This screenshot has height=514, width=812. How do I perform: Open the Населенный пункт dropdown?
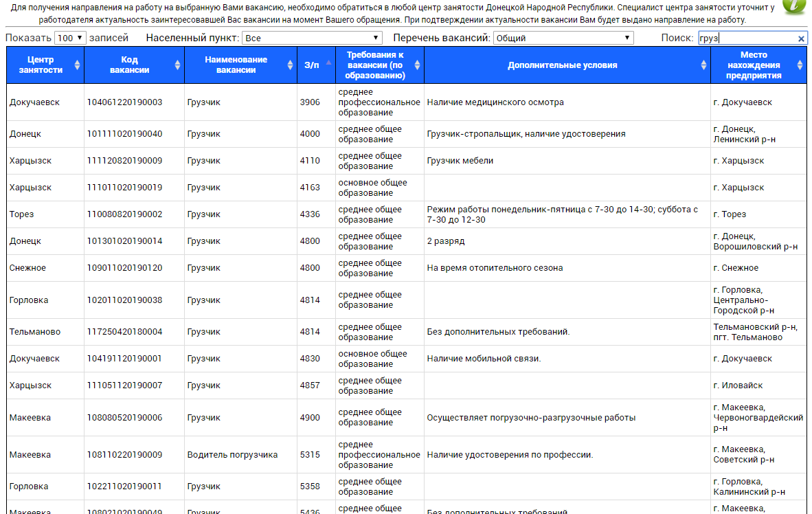(312, 38)
